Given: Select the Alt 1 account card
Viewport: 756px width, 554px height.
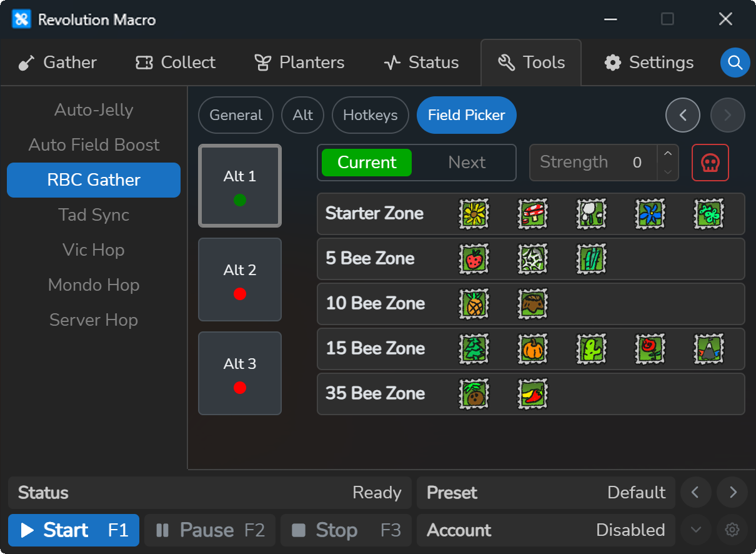Looking at the screenshot, I should click(x=240, y=186).
